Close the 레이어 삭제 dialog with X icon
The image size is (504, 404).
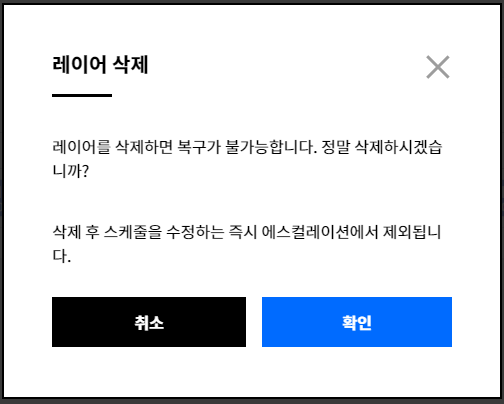pos(438,67)
